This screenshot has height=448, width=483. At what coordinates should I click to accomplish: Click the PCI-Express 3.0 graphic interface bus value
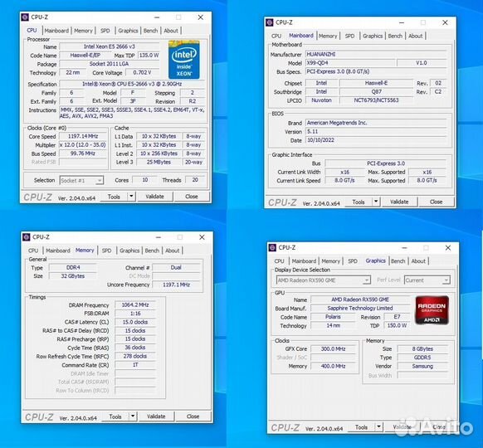tap(386, 163)
